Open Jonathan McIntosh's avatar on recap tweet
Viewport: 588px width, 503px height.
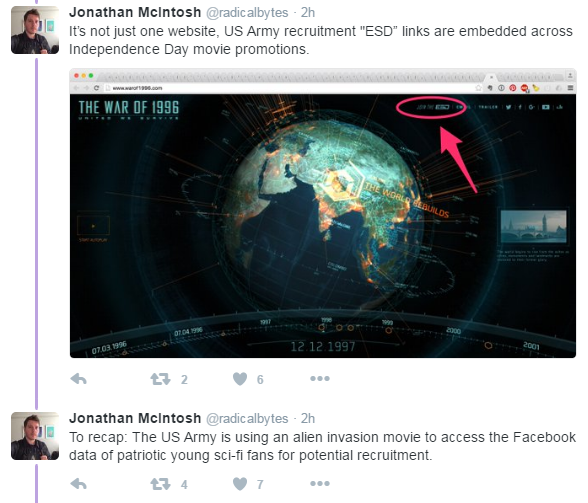coord(35,436)
